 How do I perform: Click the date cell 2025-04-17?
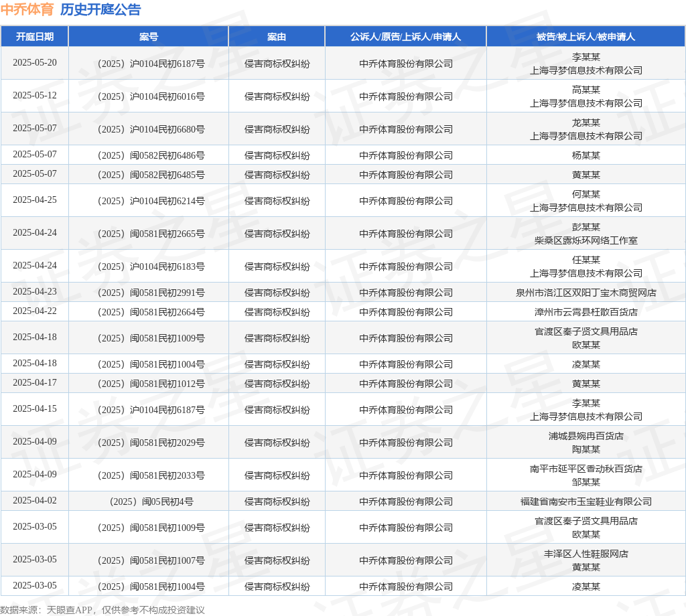[x=35, y=382]
